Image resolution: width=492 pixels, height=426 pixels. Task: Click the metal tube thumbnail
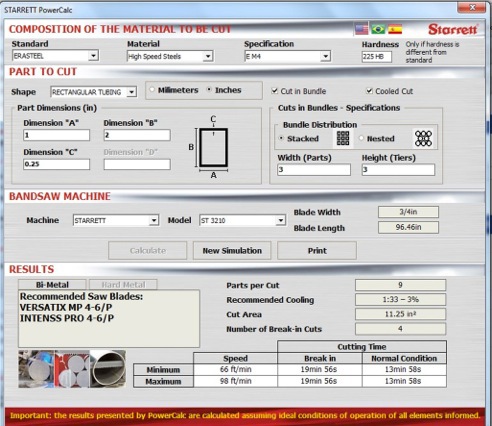108,368
